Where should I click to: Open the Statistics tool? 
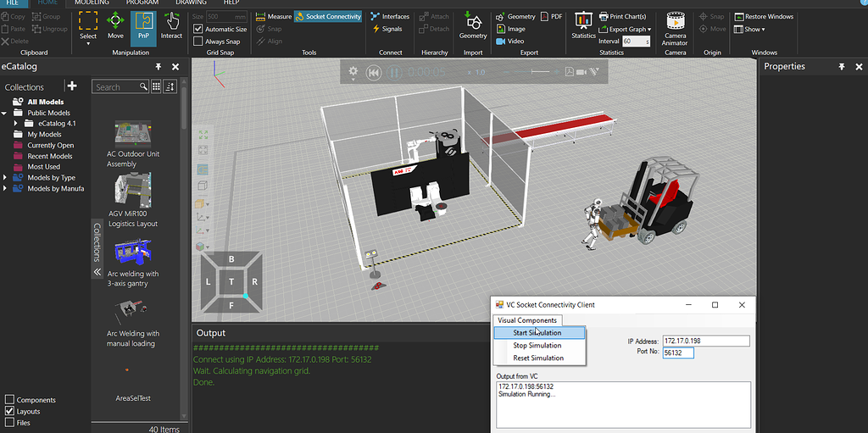583,25
